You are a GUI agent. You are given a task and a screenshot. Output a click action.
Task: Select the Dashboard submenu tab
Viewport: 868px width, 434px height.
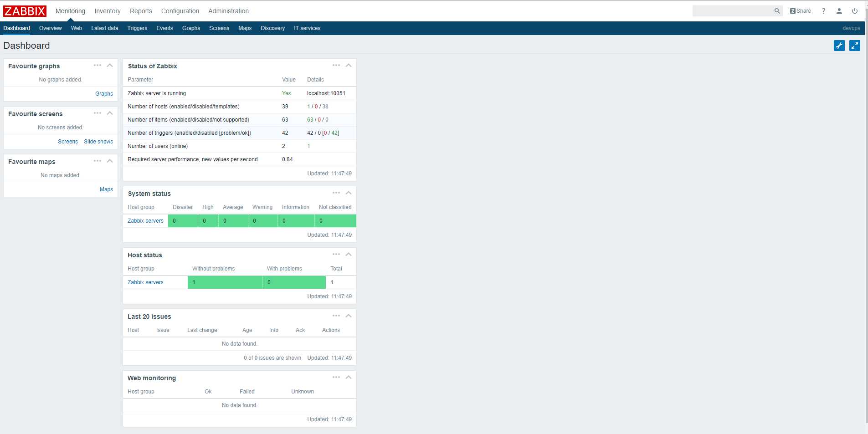[17, 28]
